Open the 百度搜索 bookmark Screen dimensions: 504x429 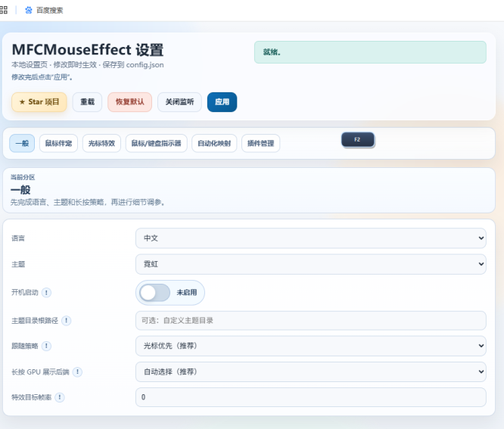(x=44, y=11)
